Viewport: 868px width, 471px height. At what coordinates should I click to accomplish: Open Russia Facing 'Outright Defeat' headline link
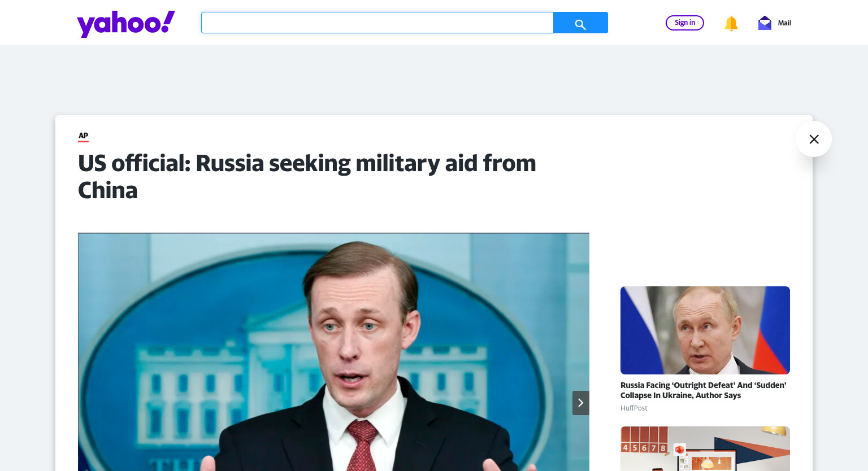[703, 390]
